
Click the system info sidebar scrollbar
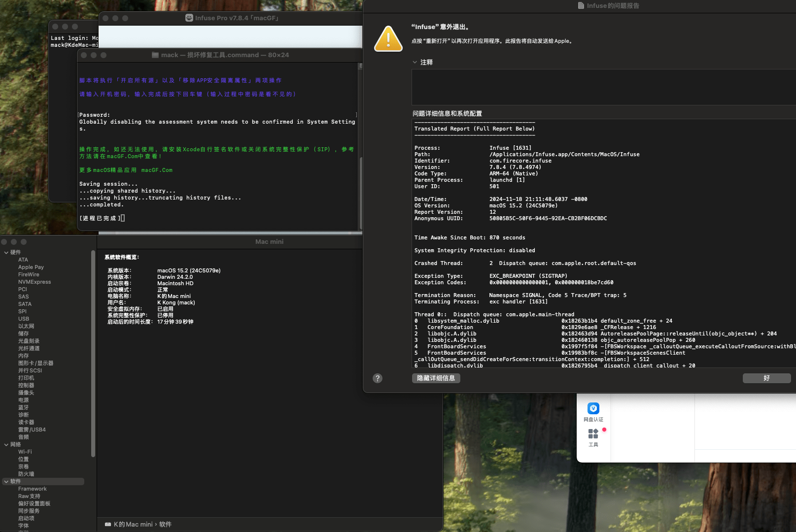tap(93, 355)
